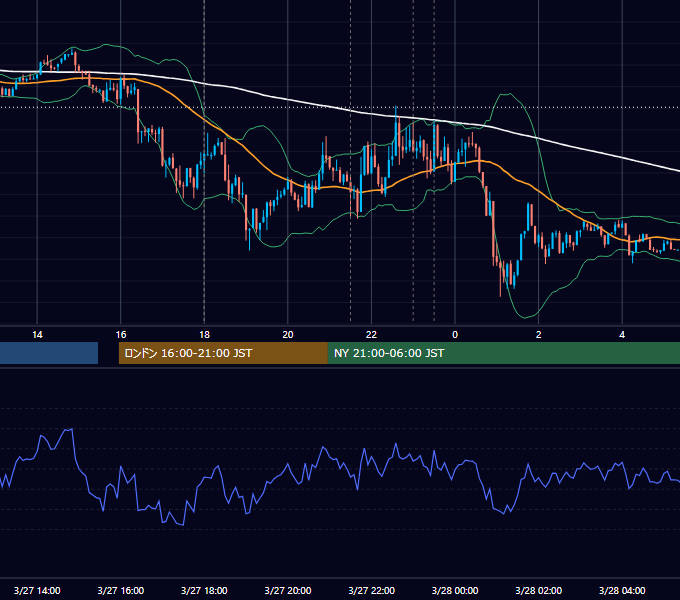
Task: Click the 3/27 22:00 time label
Action: point(372,590)
